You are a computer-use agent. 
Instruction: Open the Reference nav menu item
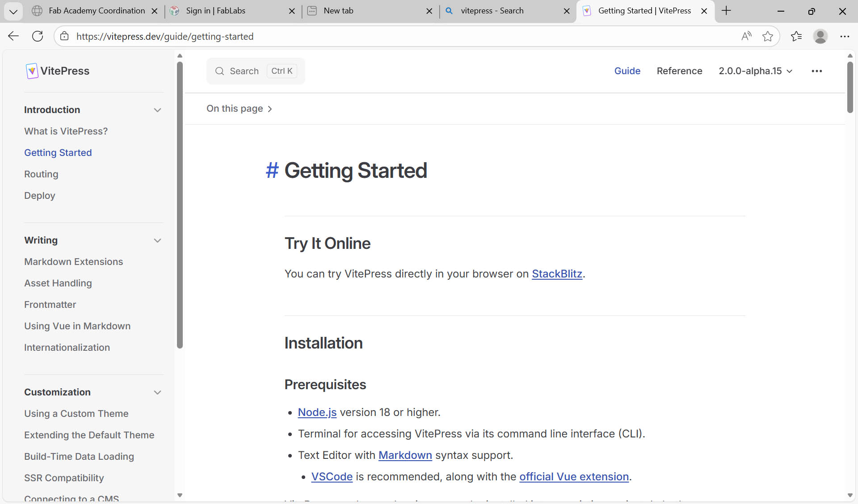679,71
